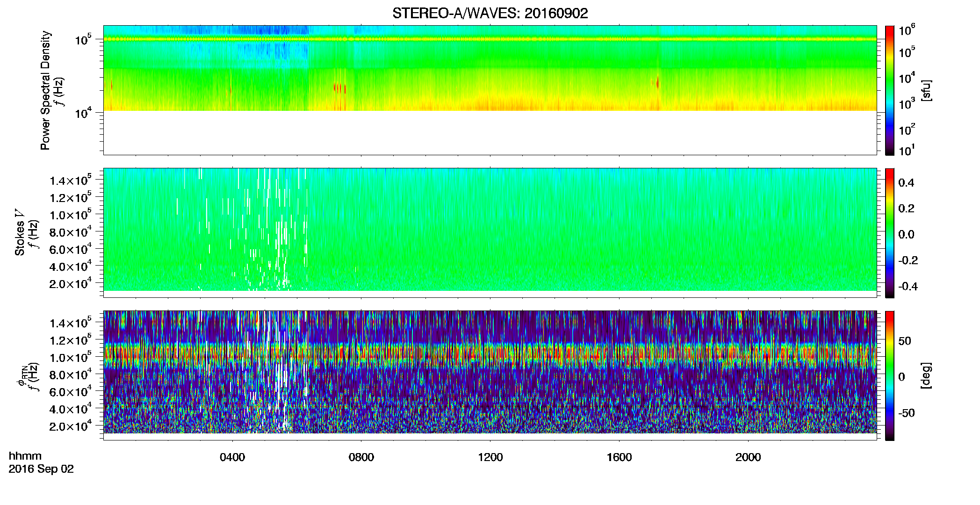Select the 1200 time axis label

point(490,457)
